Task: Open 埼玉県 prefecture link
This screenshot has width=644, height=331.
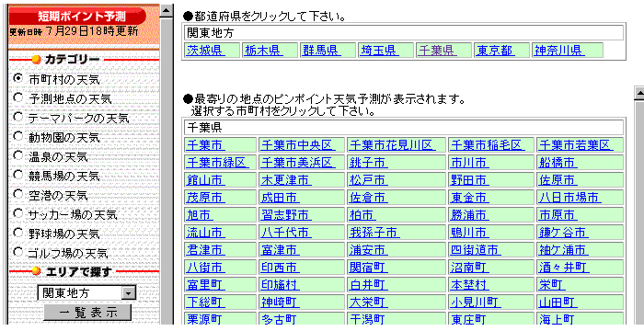Action: (x=379, y=50)
